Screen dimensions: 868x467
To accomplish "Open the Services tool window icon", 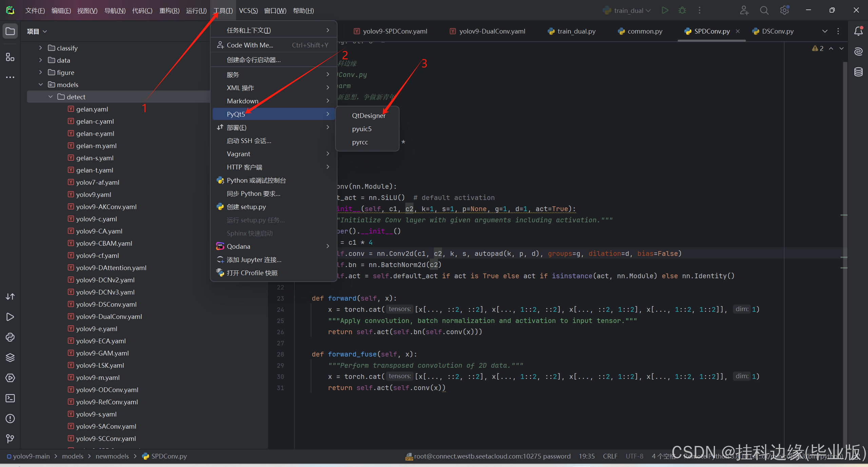I will 10,378.
